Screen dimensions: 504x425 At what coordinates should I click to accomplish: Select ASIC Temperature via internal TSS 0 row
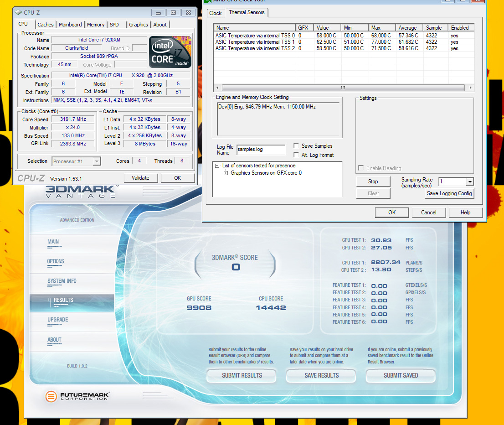click(x=344, y=36)
